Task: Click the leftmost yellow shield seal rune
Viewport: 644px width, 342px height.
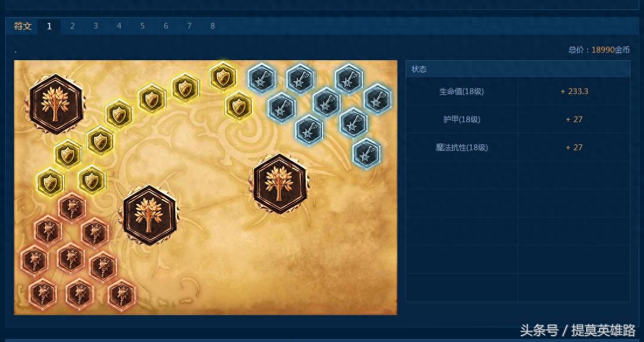Action: [50, 183]
